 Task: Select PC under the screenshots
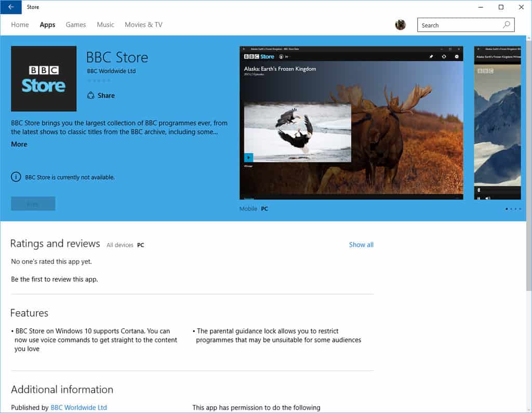264,209
